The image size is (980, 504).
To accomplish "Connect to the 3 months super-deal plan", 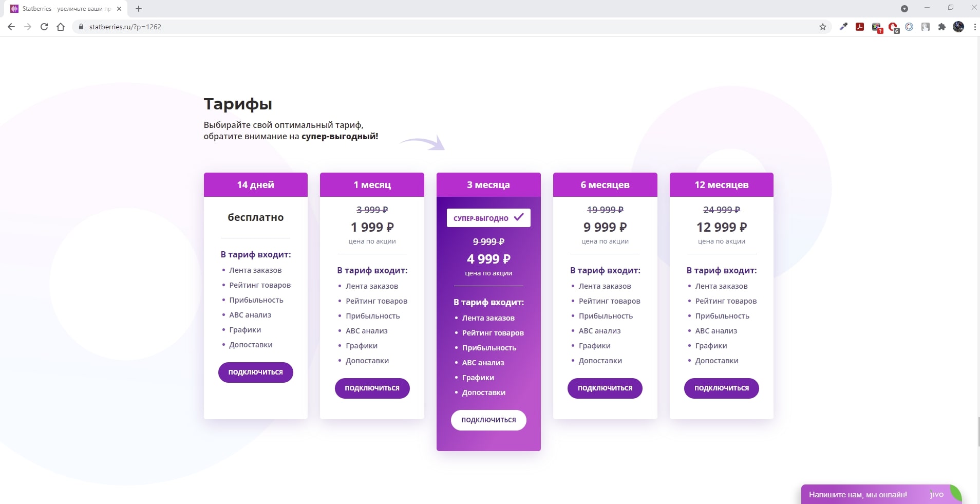I will pos(488,420).
